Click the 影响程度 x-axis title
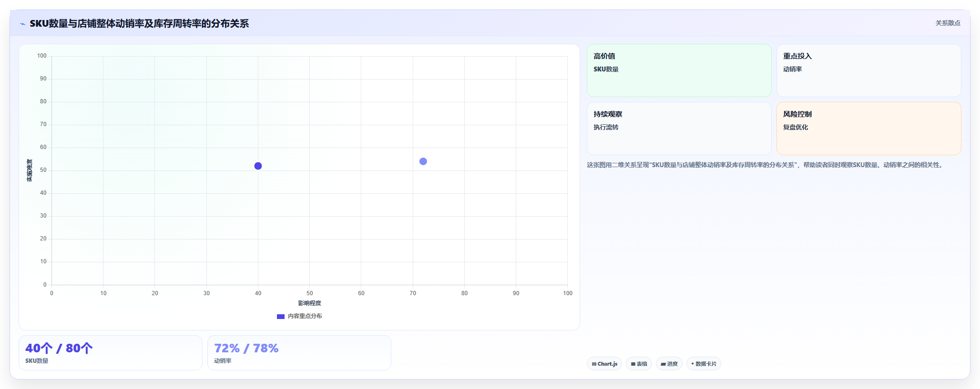980x389 pixels. point(310,303)
